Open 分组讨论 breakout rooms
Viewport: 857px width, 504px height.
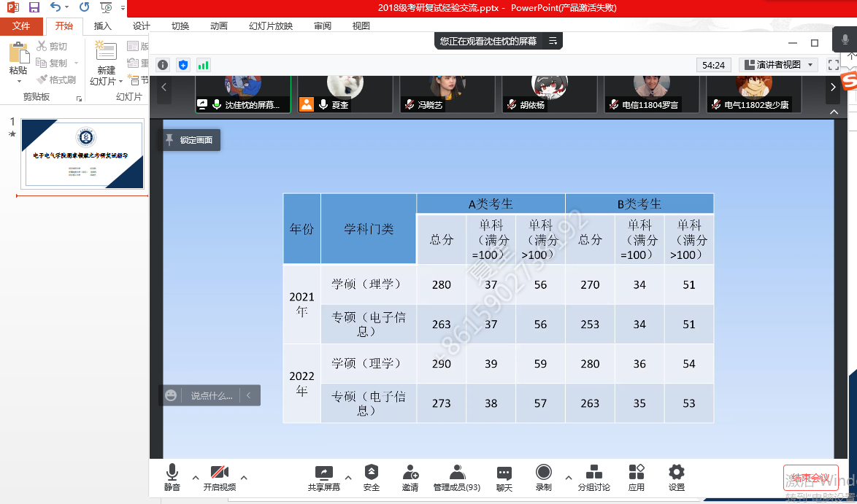pos(593,473)
